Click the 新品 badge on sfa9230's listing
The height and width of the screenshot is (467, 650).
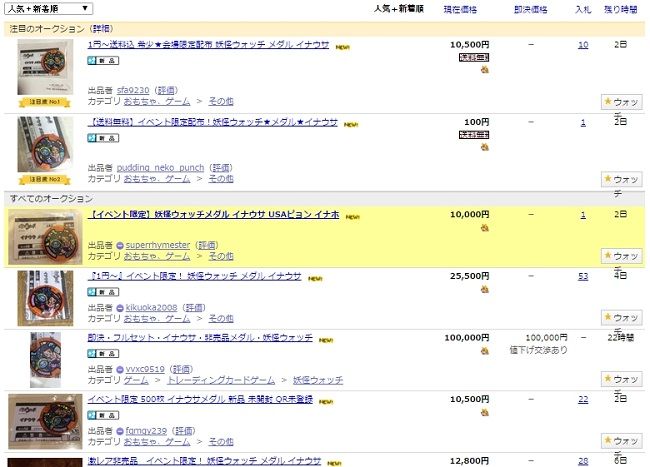(x=103, y=60)
